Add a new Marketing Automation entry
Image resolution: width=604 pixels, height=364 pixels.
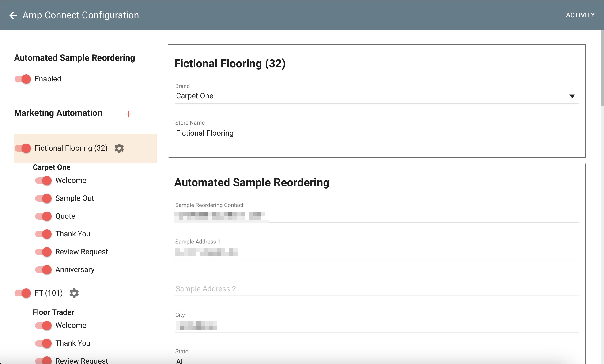point(129,114)
